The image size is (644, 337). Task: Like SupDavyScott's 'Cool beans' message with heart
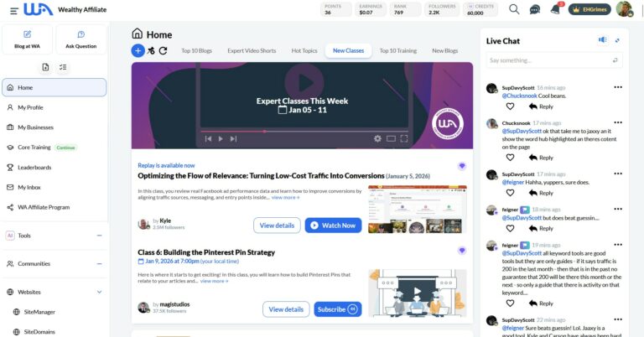point(510,106)
